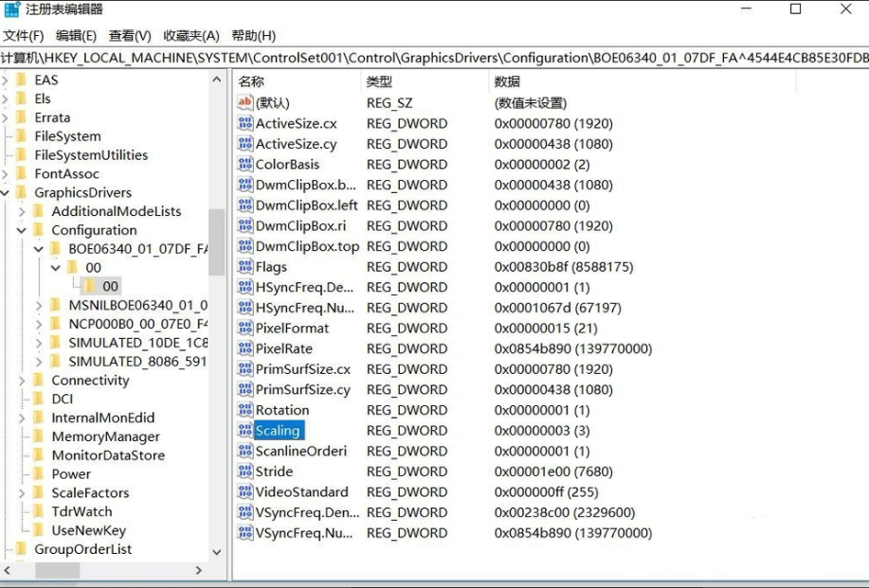The height and width of the screenshot is (588, 869).
Task: Click the DWORD icon beside Scaling
Action: tap(247, 430)
